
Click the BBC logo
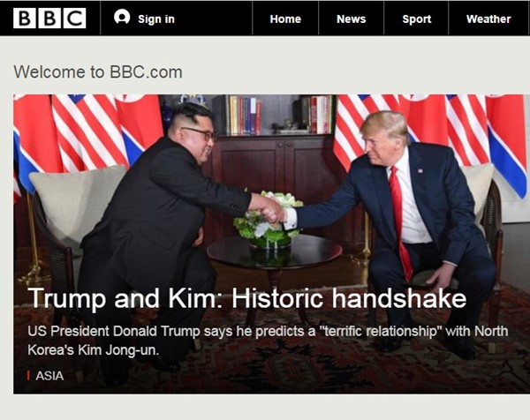click(x=49, y=19)
